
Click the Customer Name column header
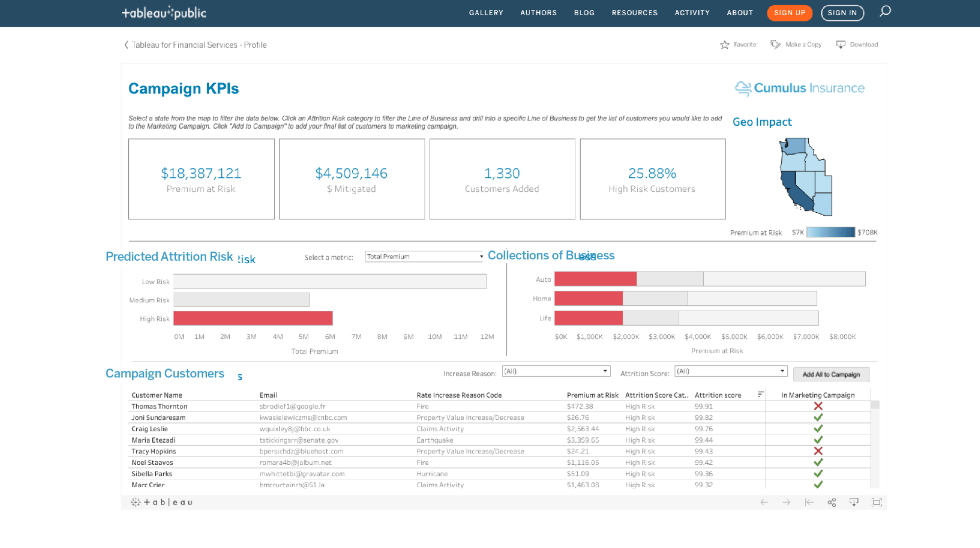pos(157,395)
